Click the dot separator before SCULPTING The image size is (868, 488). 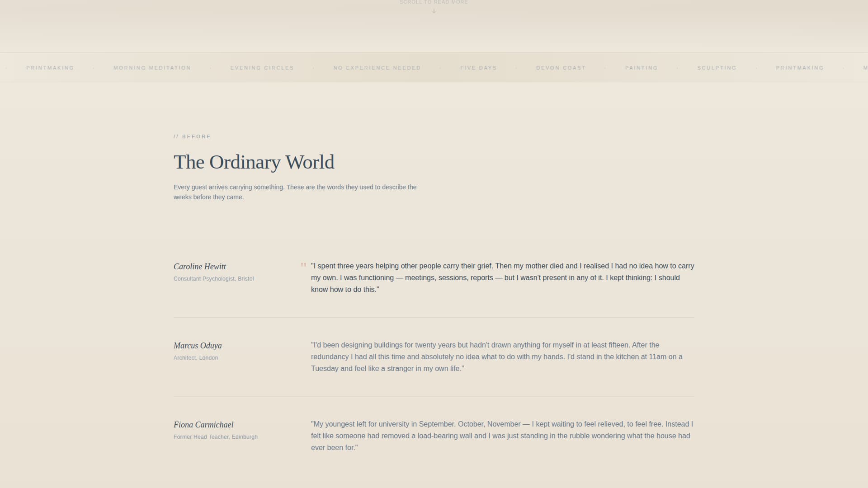coord(677,67)
